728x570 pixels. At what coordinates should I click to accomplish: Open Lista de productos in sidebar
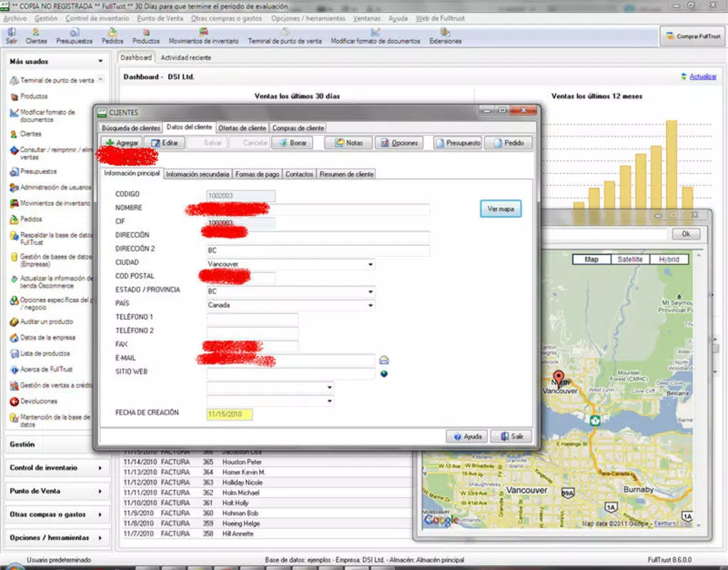pyautogui.click(x=40, y=353)
